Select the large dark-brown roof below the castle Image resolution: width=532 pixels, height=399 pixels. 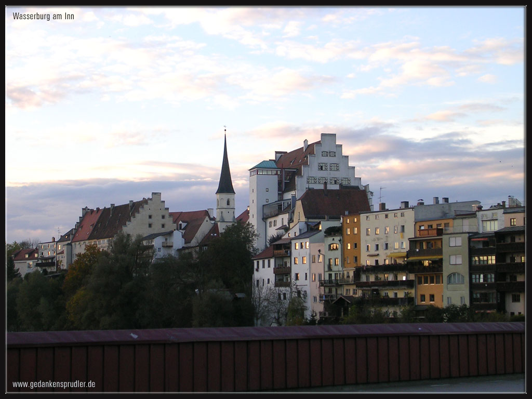point(334,203)
